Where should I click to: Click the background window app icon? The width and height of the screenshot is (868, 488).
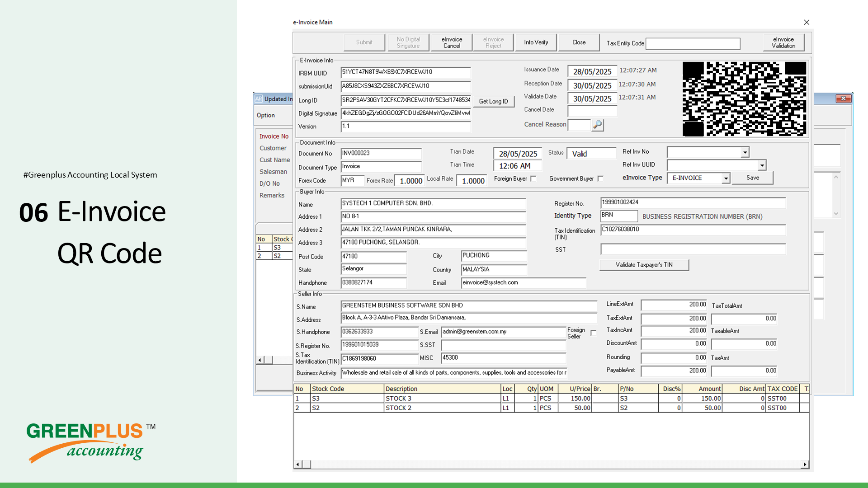click(x=259, y=99)
